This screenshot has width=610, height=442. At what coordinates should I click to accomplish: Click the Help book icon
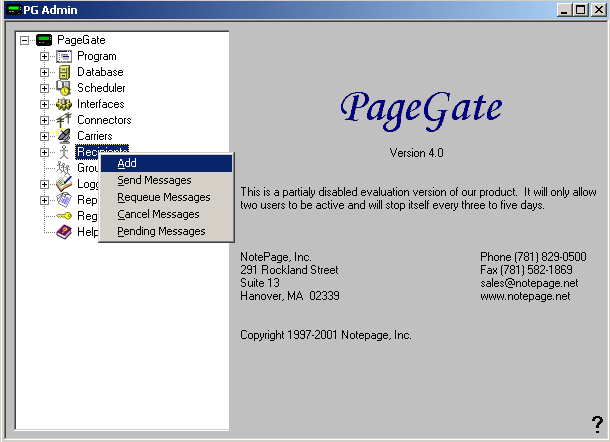tap(64, 232)
